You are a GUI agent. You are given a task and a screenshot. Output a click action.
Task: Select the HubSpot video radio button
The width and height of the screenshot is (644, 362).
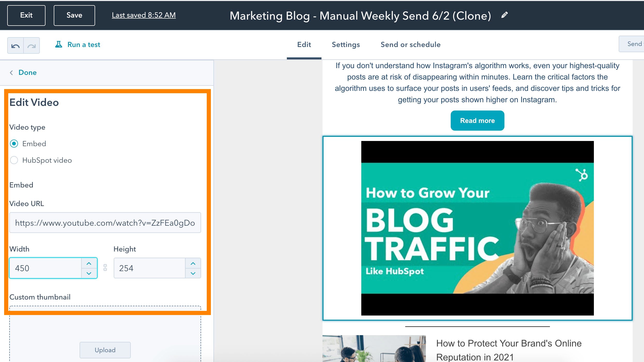point(14,160)
